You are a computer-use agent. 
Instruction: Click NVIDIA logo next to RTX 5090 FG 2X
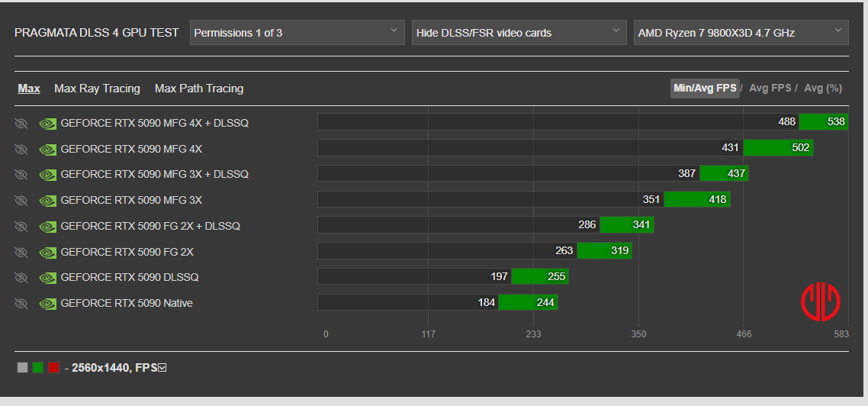[47, 252]
